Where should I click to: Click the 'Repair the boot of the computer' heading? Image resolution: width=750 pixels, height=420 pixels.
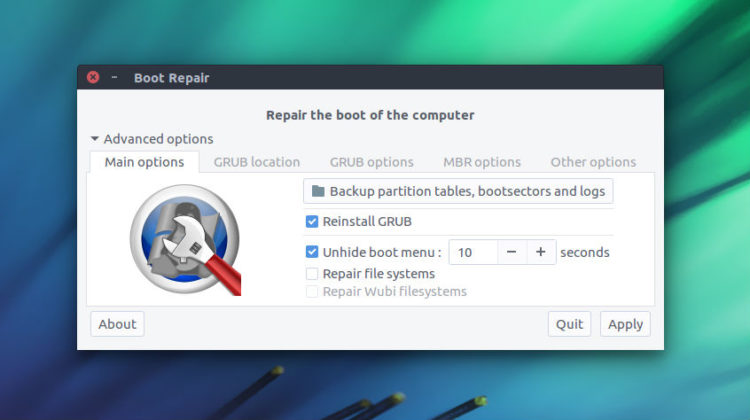[370, 115]
